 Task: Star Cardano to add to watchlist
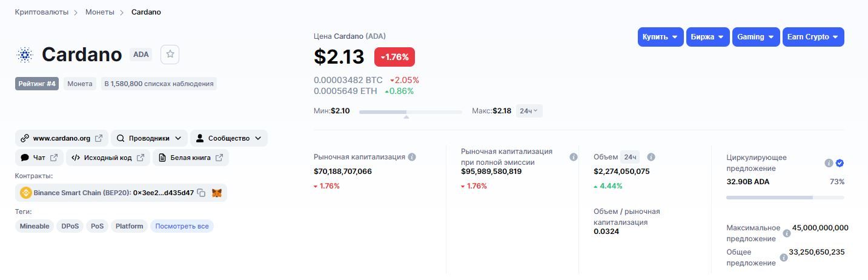click(x=170, y=55)
